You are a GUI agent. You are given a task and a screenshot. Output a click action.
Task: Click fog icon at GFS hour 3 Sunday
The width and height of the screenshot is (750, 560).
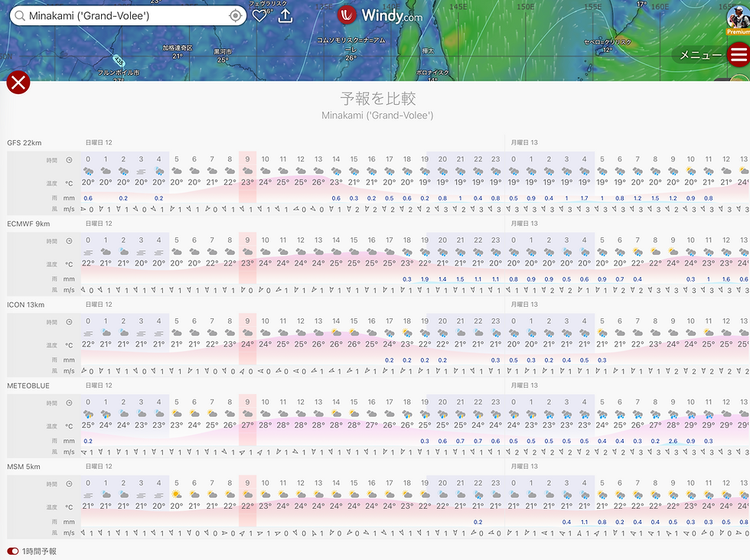tap(141, 171)
